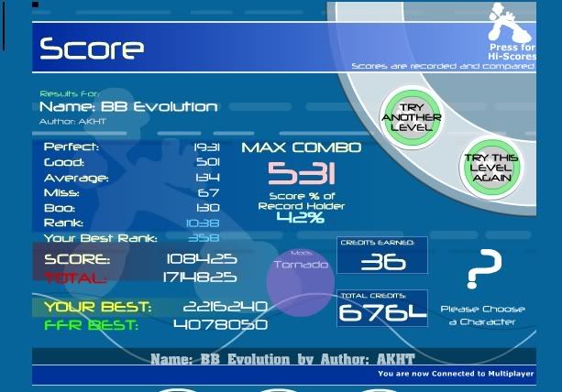This screenshot has width=562, height=392.
Task: Click the question mark character icon
Action: pos(483,270)
